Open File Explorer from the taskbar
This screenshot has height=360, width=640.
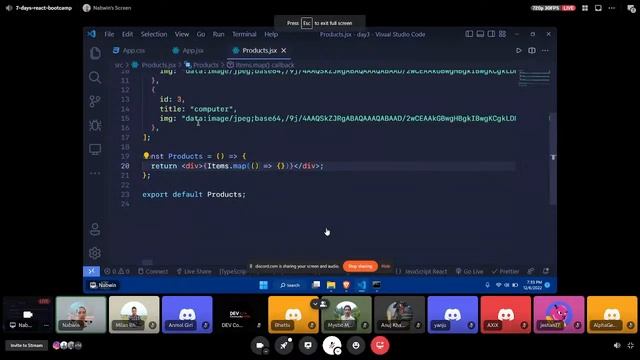pos(331,285)
